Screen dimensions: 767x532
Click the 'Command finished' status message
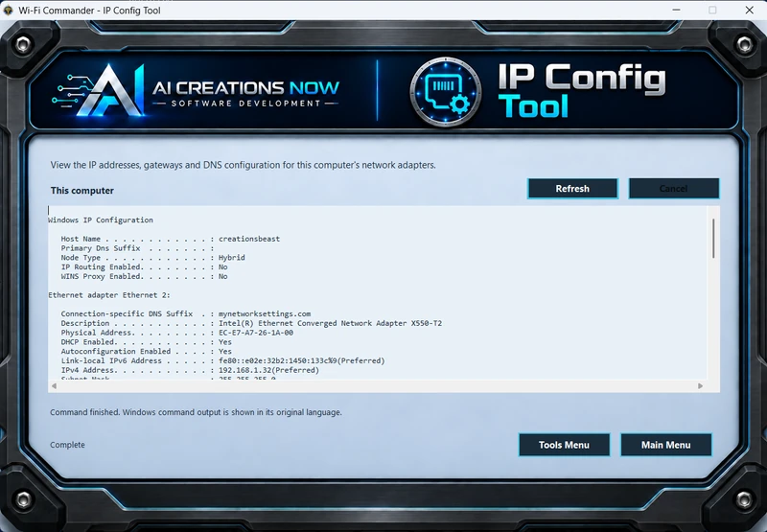[x=196, y=412]
